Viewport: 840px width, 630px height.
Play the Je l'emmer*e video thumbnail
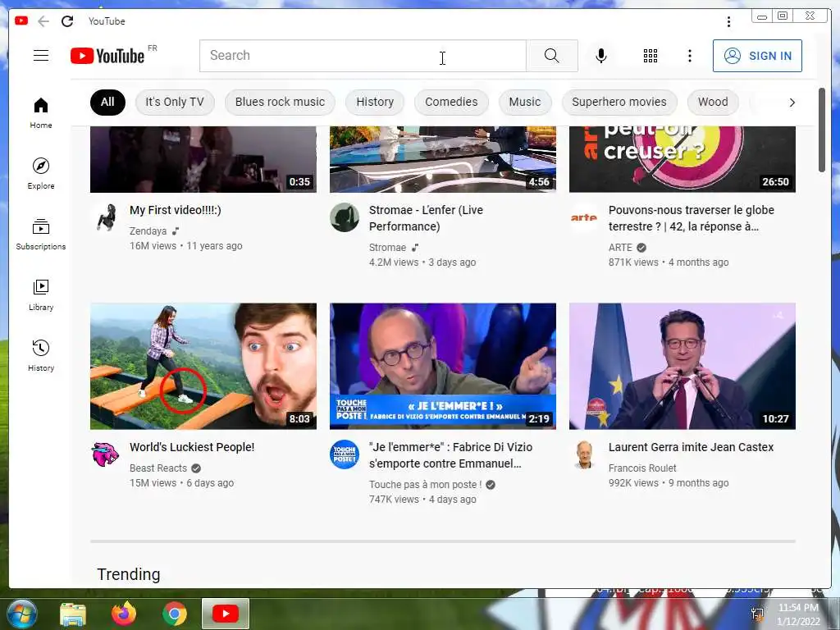[442, 367]
